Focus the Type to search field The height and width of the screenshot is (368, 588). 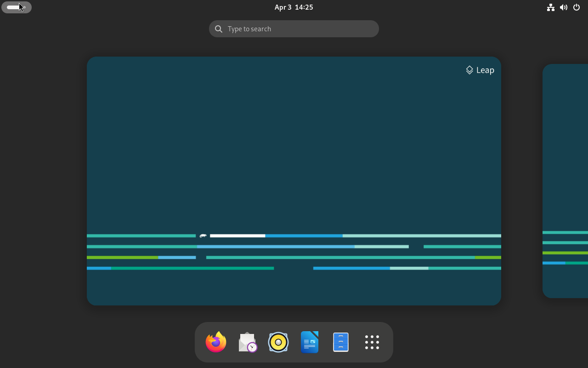[299, 29]
